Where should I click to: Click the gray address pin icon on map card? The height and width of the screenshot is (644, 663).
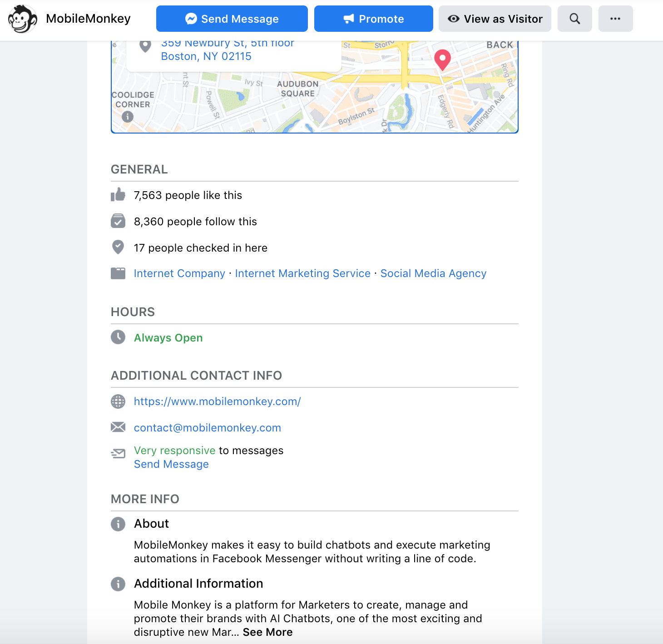point(145,46)
